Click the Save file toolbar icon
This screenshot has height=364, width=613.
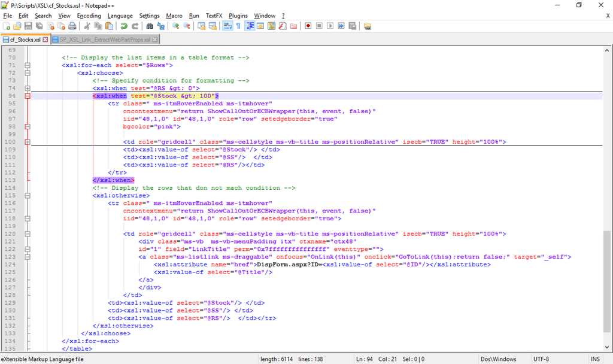pyautogui.click(x=28, y=26)
